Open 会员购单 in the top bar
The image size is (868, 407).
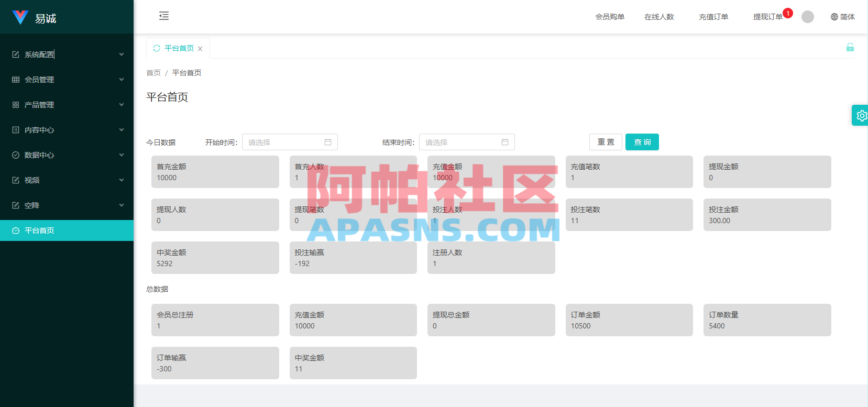[x=610, y=17]
